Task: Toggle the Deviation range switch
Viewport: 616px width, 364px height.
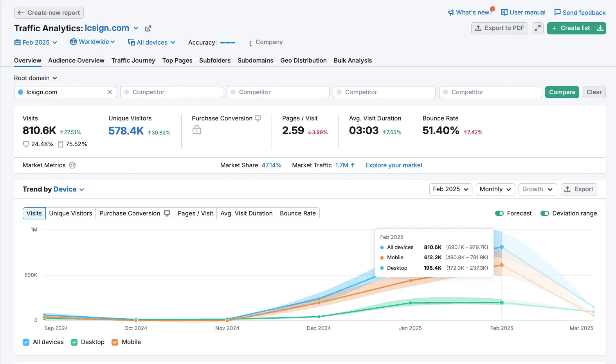Action: 545,213
